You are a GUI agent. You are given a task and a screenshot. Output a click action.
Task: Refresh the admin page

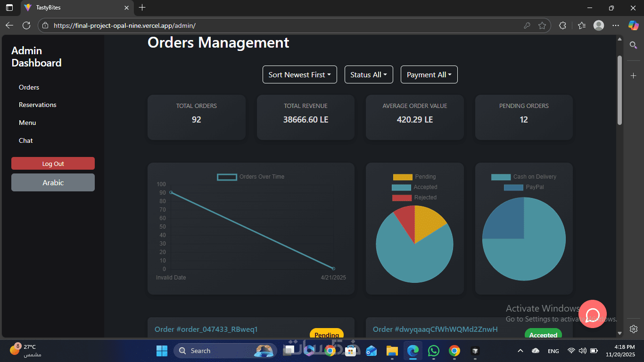(26, 25)
